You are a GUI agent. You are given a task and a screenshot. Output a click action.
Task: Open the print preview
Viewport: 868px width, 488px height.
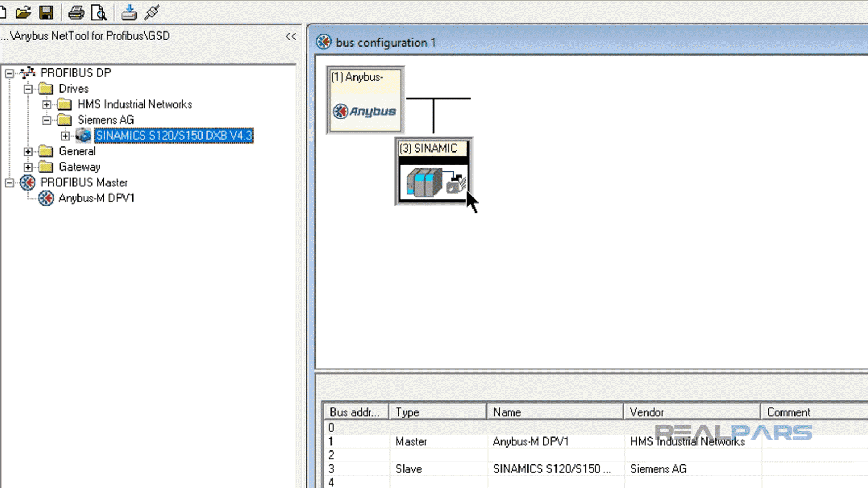(100, 12)
